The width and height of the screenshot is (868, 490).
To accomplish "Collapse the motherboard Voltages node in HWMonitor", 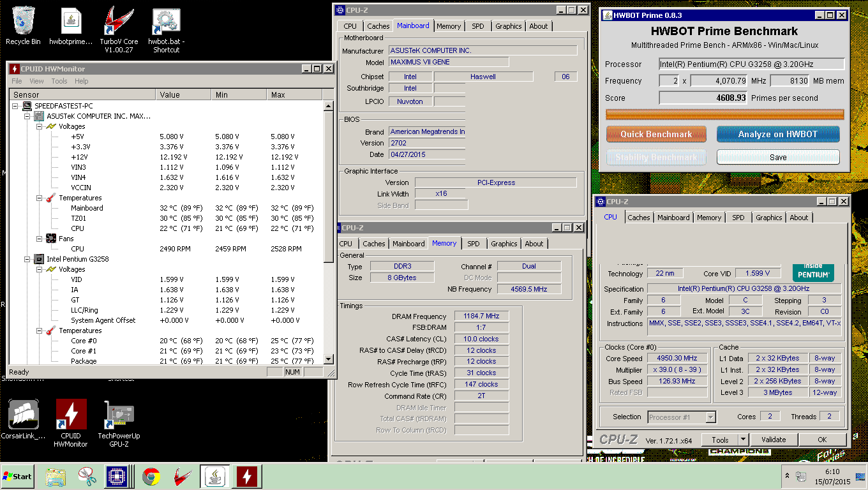I will coord(39,126).
